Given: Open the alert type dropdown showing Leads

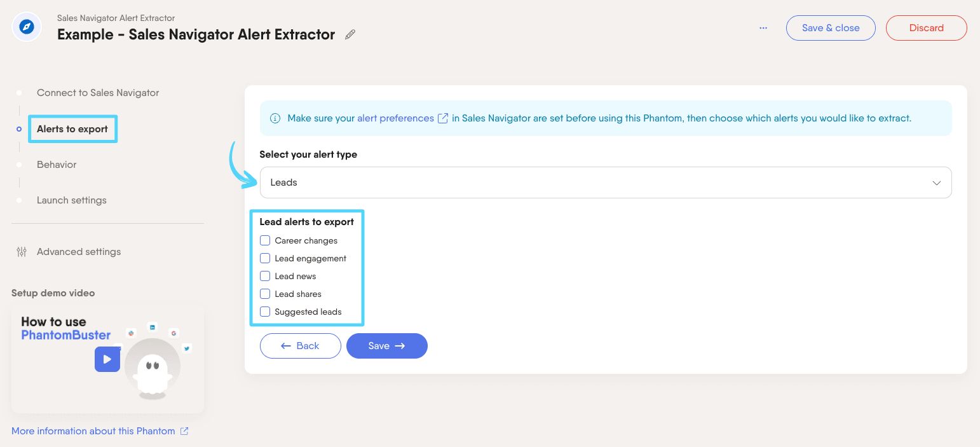Looking at the screenshot, I should [x=606, y=182].
